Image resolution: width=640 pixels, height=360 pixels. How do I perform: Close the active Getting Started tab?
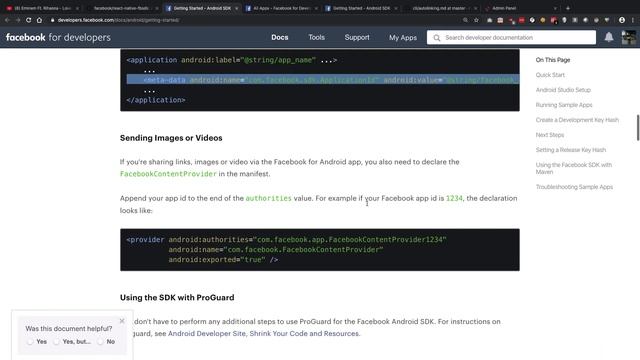point(236,8)
